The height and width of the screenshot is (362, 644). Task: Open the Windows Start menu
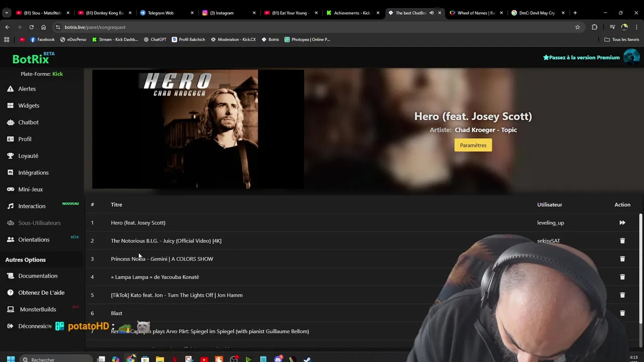pyautogui.click(x=11, y=359)
